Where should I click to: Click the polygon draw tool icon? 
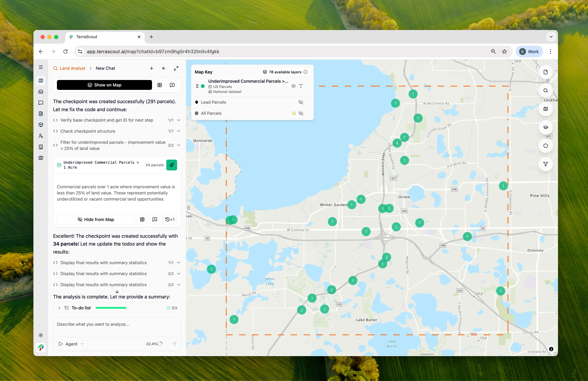point(545,146)
